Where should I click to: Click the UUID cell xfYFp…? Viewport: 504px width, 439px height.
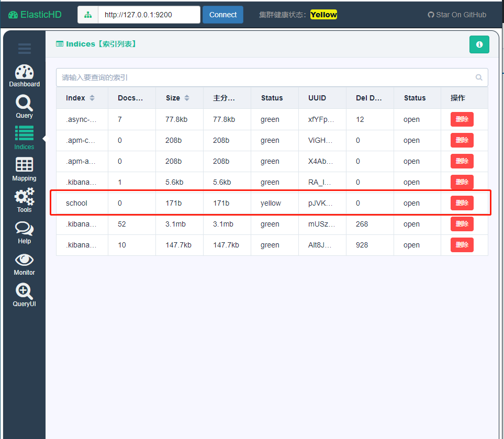click(x=321, y=119)
